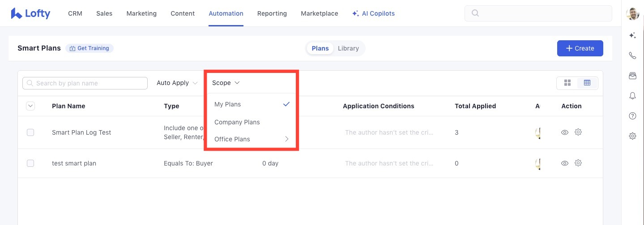Switch to the Library tab

point(348,48)
